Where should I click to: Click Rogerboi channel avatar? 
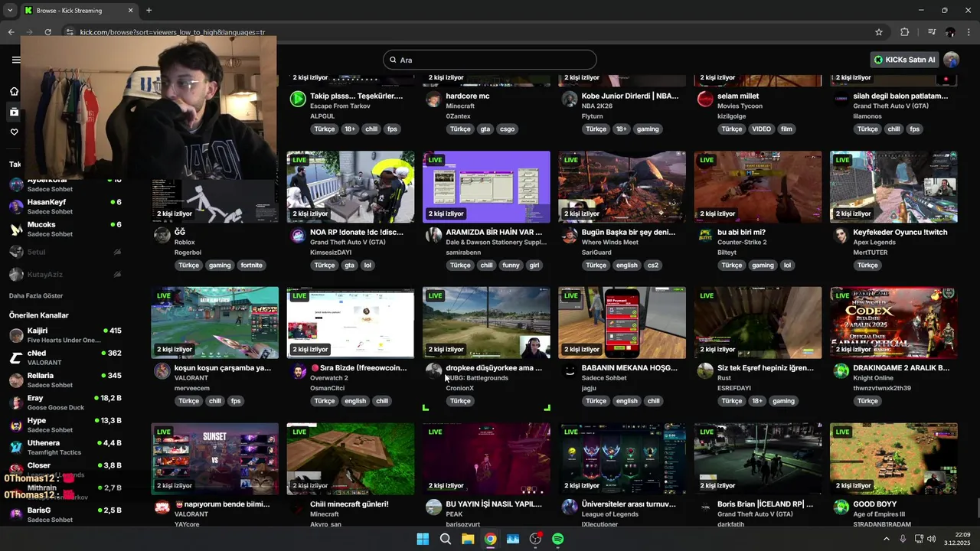162,235
